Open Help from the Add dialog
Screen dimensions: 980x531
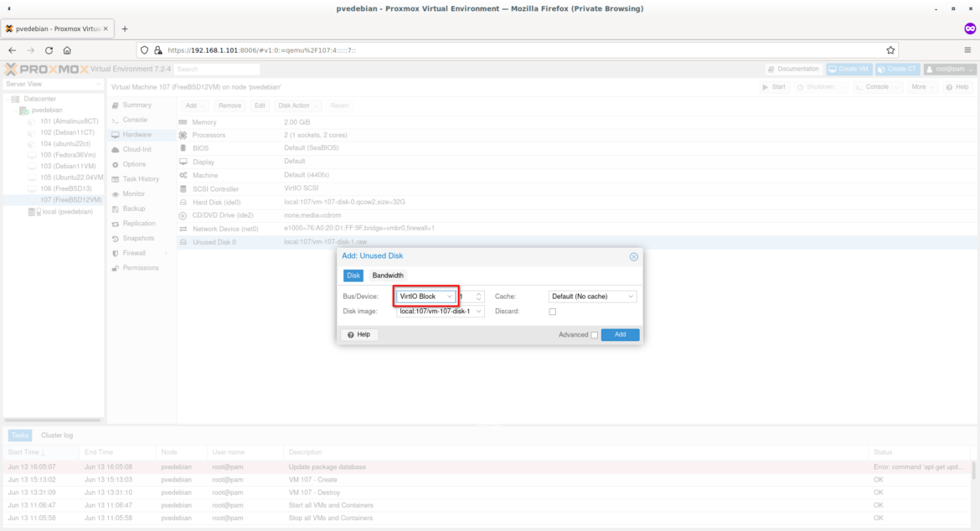pyautogui.click(x=360, y=333)
